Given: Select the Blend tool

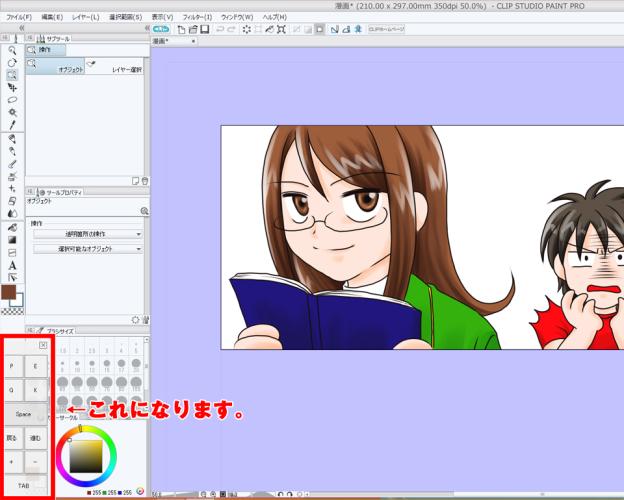Looking at the screenshot, I should [x=12, y=213].
